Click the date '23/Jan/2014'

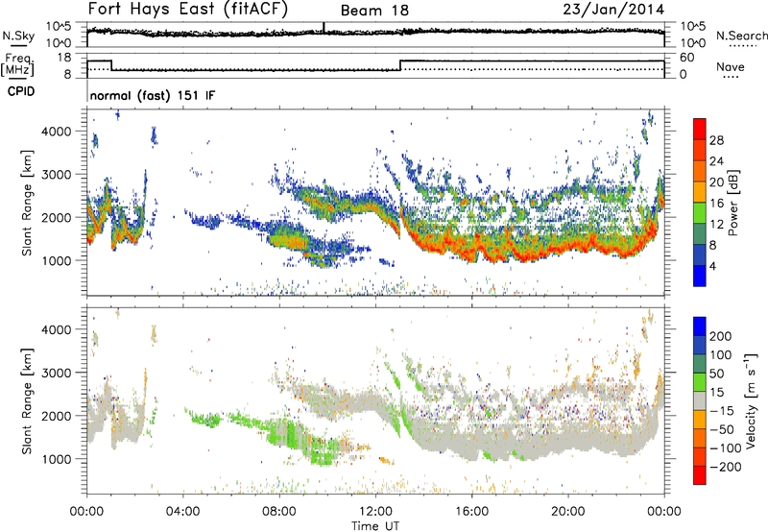[x=613, y=10]
